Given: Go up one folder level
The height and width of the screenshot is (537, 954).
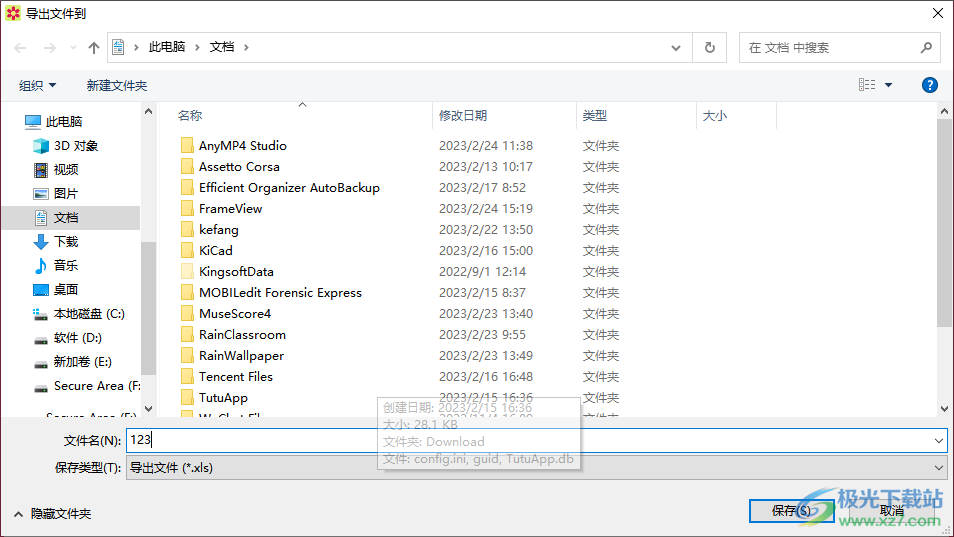Looking at the screenshot, I should point(94,47).
